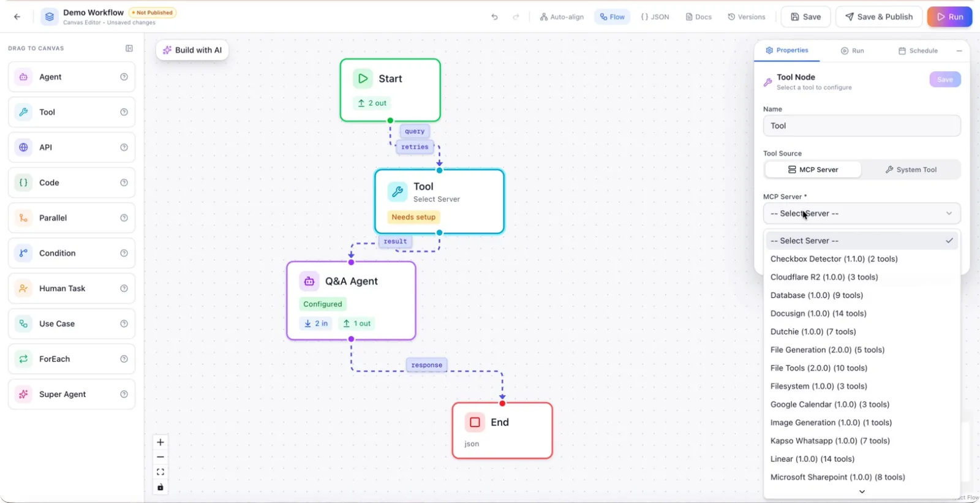980x503 pixels.
Task: Show help for the Parallel node
Action: (124, 218)
